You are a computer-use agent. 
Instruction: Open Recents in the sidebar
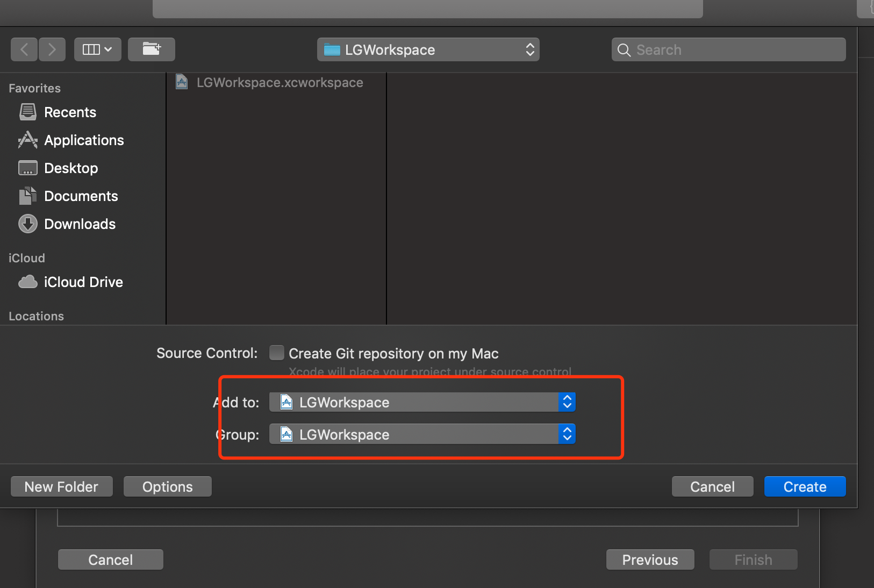tap(70, 112)
